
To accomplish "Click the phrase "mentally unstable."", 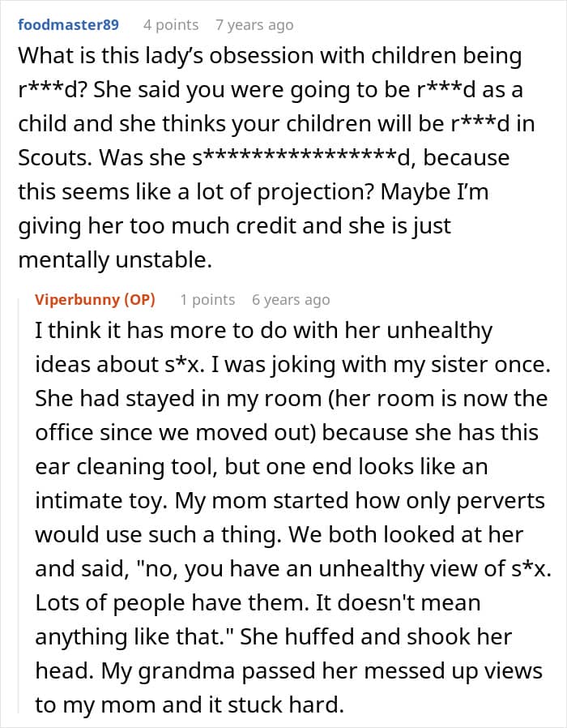I will click(115, 259).
